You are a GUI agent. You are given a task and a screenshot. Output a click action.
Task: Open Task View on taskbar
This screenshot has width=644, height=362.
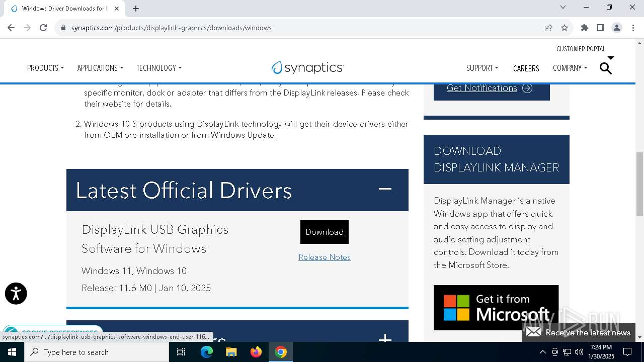pyautogui.click(x=181, y=352)
